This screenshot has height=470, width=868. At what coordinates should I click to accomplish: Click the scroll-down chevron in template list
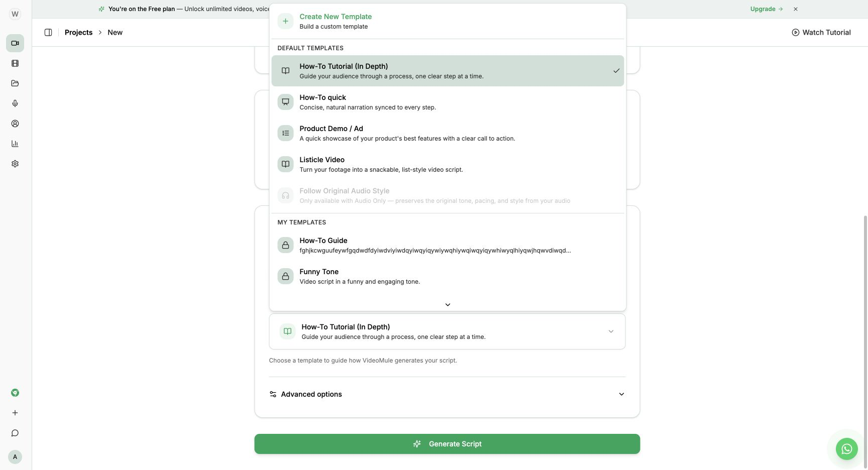[448, 305]
